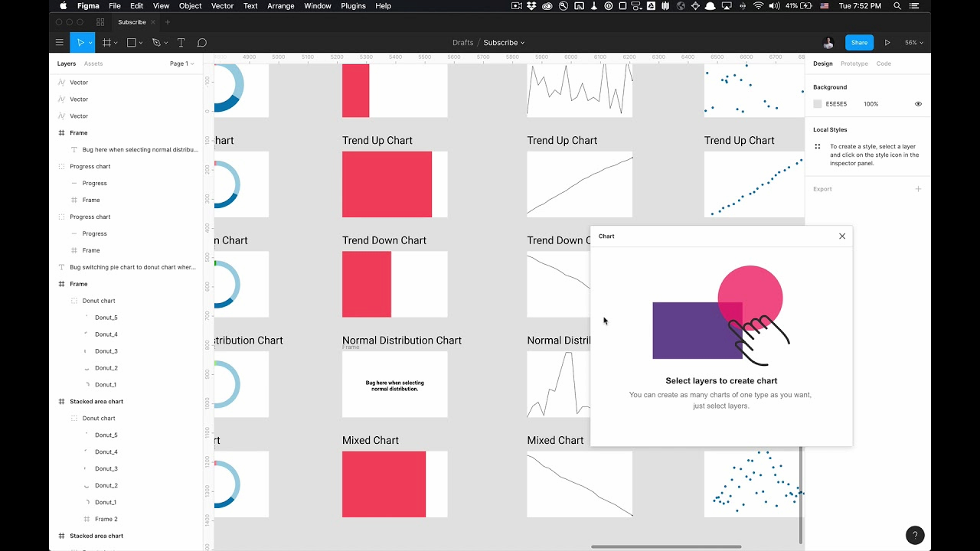Click the user avatar in toolbar

(828, 43)
